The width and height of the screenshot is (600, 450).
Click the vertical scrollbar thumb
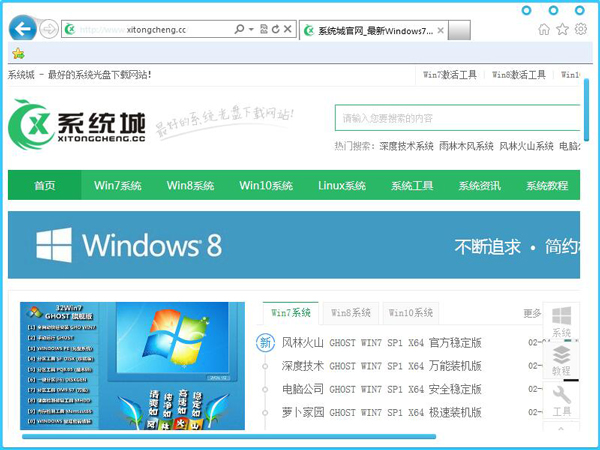(587, 110)
